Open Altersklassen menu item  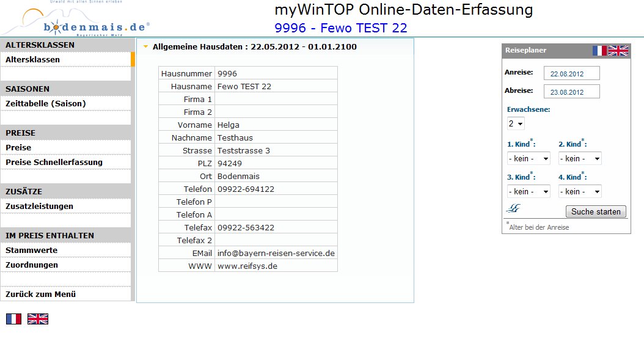pyautogui.click(x=66, y=59)
